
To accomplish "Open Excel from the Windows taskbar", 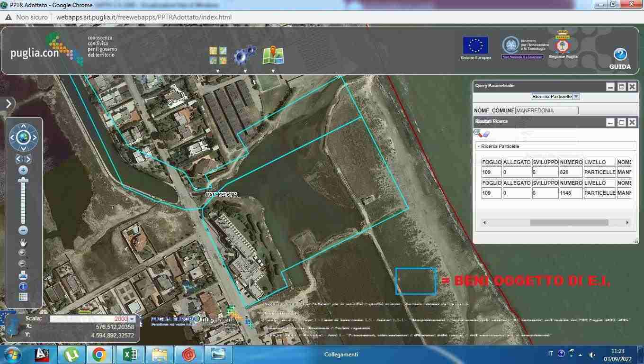I will click(130, 355).
